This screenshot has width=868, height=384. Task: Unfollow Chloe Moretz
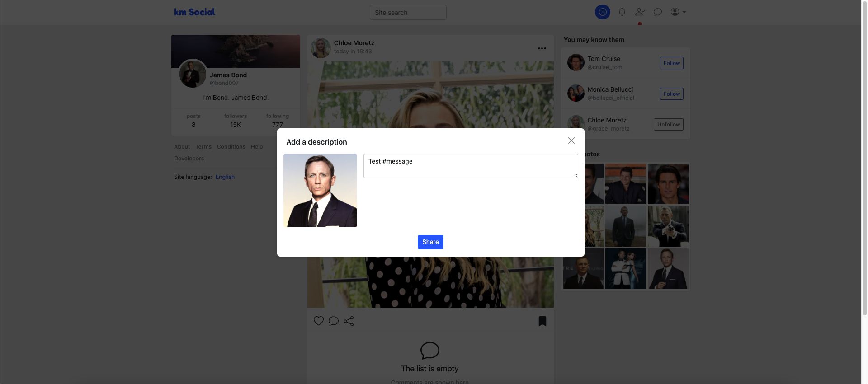pos(668,125)
